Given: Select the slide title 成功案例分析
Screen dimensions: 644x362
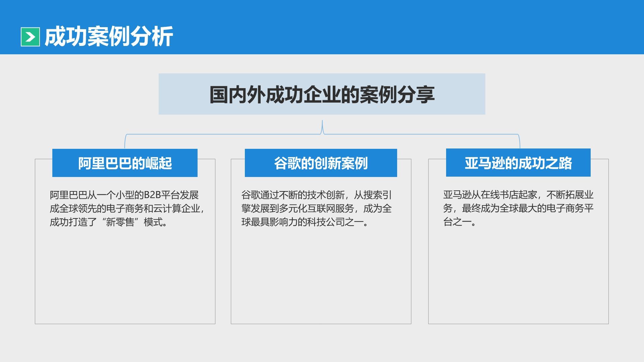Looking at the screenshot, I should (109, 36).
